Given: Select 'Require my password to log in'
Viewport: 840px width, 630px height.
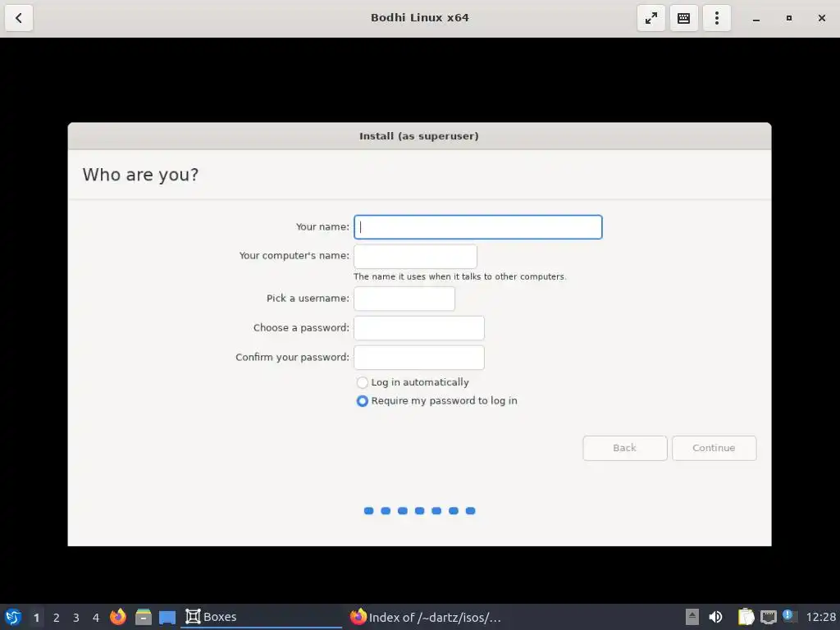Looking at the screenshot, I should pyautogui.click(x=436, y=400).
